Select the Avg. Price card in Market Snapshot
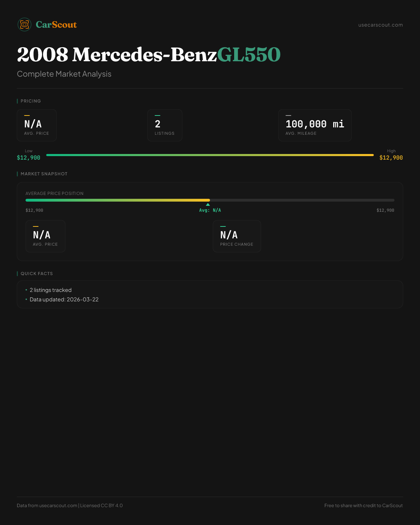The image size is (420, 525). click(x=45, y=236)
